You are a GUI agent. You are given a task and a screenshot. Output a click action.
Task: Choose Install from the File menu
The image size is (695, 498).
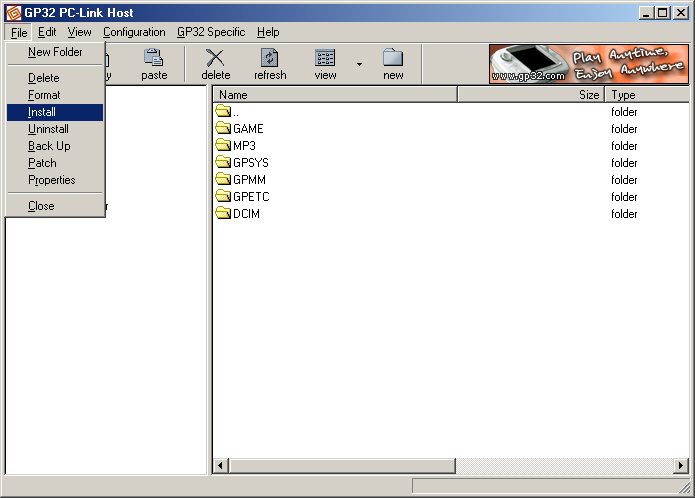42,112
